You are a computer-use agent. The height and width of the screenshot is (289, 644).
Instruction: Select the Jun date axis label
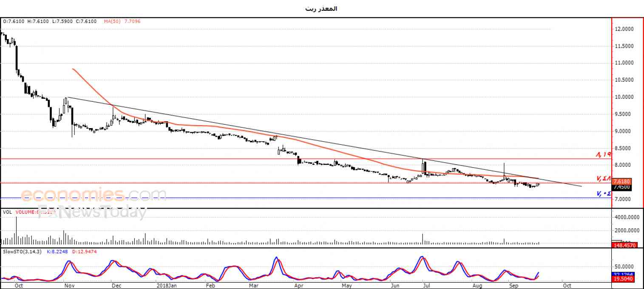tap(396, 285)
